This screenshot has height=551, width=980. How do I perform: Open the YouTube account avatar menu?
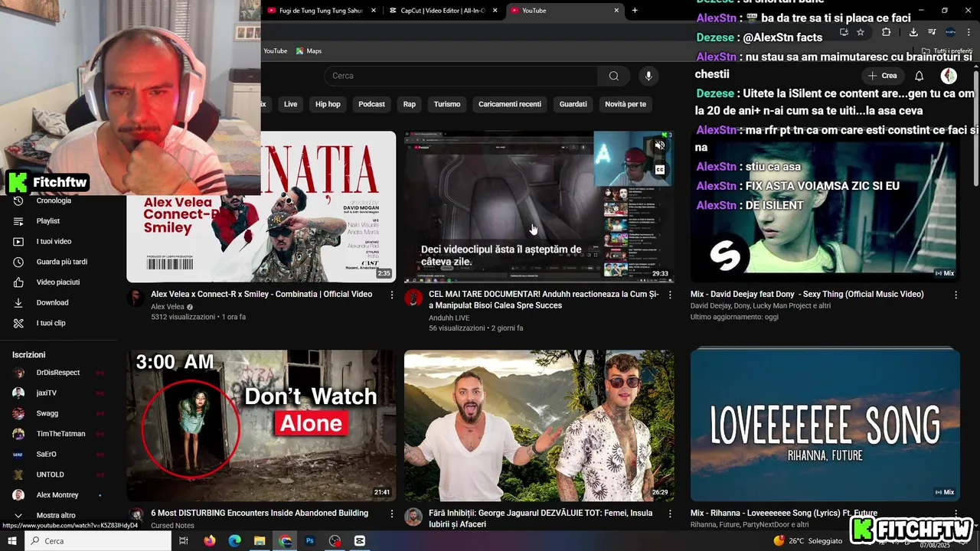click(x=949, y=76)
